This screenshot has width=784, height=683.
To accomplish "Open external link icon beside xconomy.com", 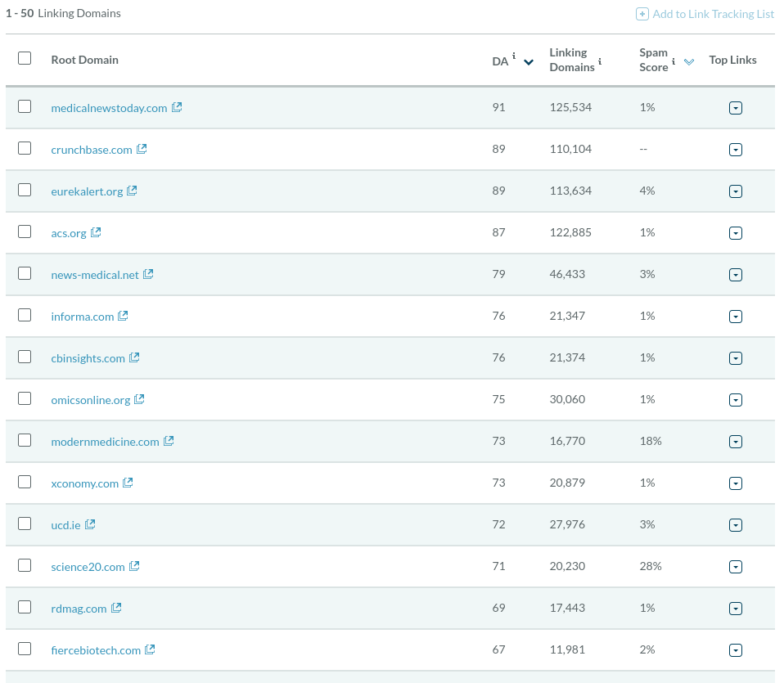I will [128, 483].
